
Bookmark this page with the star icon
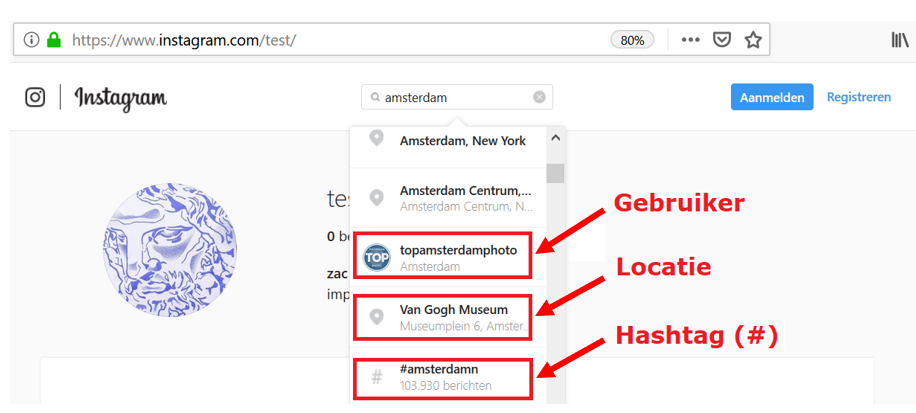click(753, 40)
